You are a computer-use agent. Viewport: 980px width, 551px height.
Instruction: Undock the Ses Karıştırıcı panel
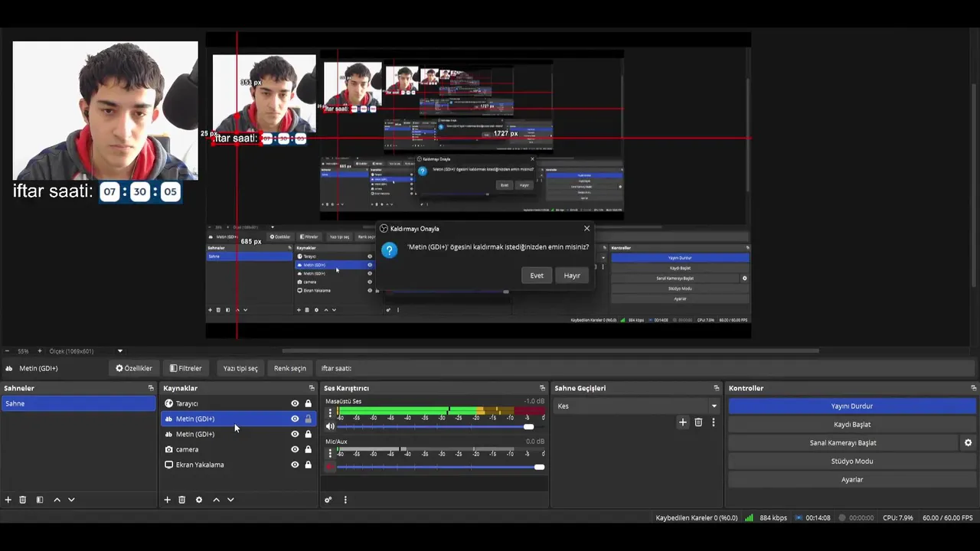542,388
